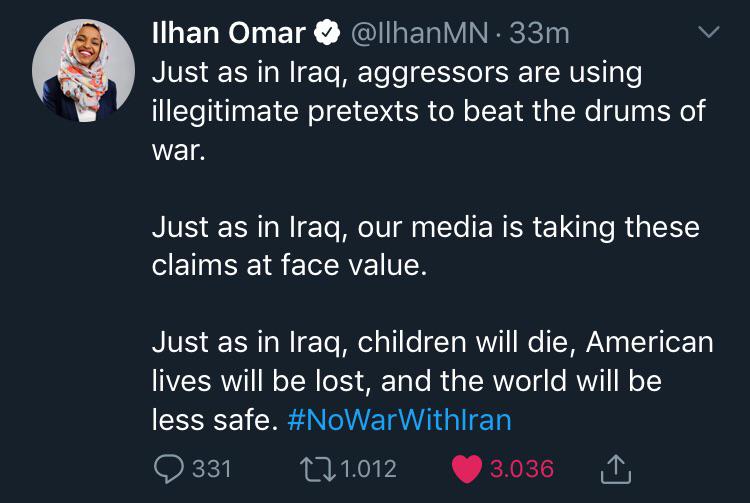Image resolution: width=750 pixels, height=503 pixels.
Task: Open the share tweet icon
Action: pyautogui.click(x=616, y=468)
